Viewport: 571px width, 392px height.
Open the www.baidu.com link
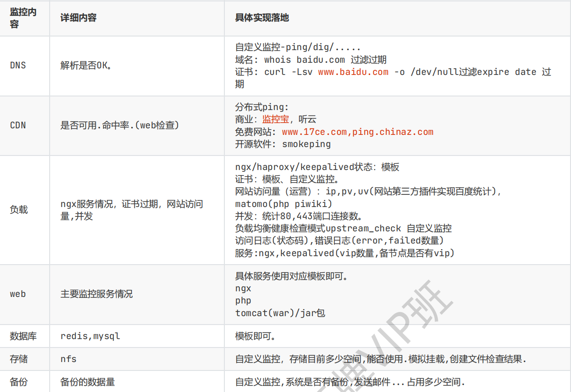(353, 72)
